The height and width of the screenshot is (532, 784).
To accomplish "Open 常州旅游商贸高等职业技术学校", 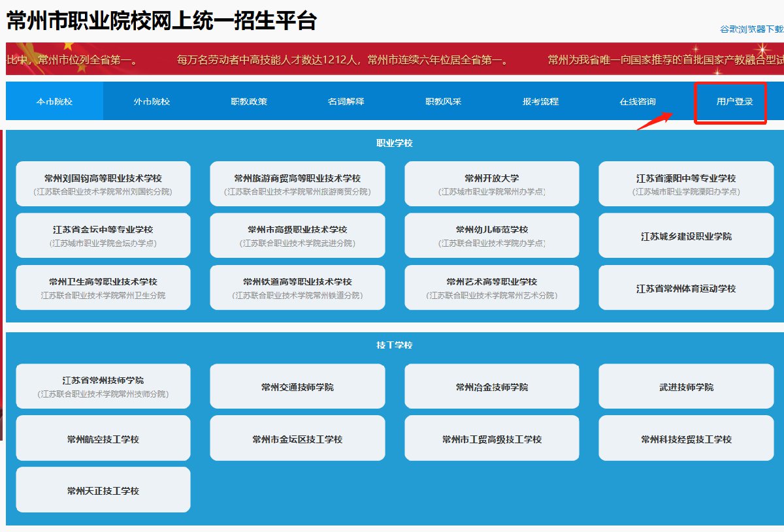I will pos(297,184).
